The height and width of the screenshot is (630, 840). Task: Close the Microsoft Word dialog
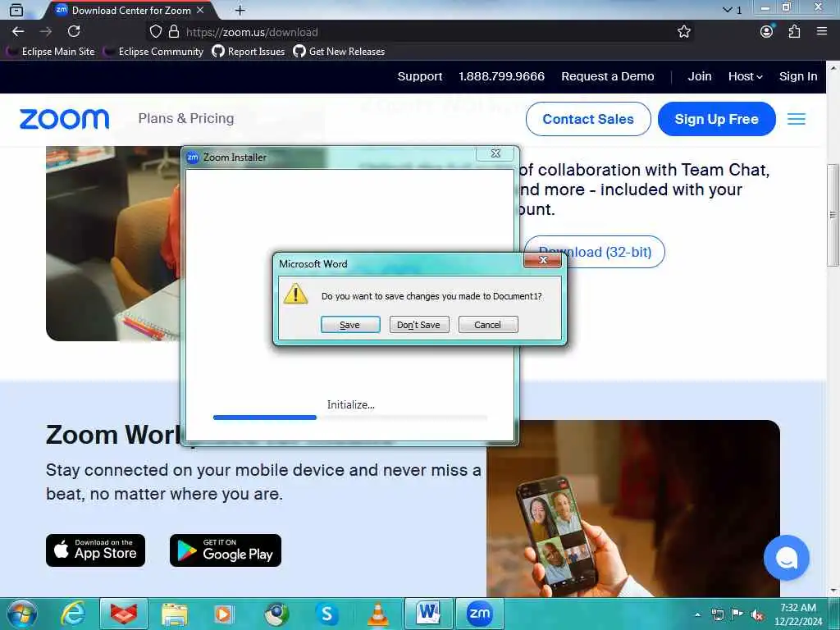pyautogui.click(x=543, y=260)
